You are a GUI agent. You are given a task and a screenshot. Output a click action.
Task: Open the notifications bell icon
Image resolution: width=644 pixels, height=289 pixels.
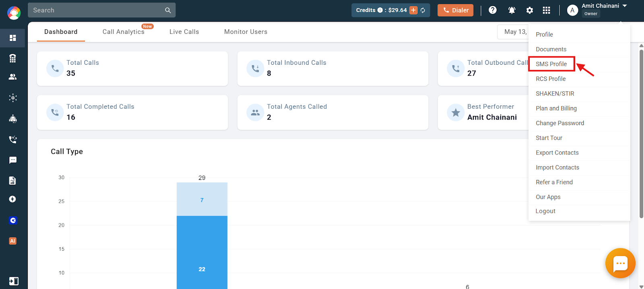[512, 10]
